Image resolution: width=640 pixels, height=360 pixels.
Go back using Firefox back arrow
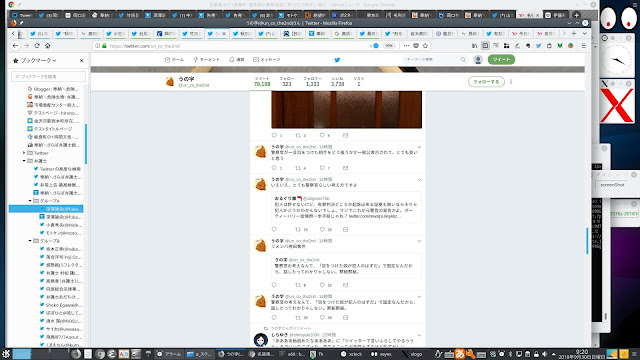click(x=16, y=46)
